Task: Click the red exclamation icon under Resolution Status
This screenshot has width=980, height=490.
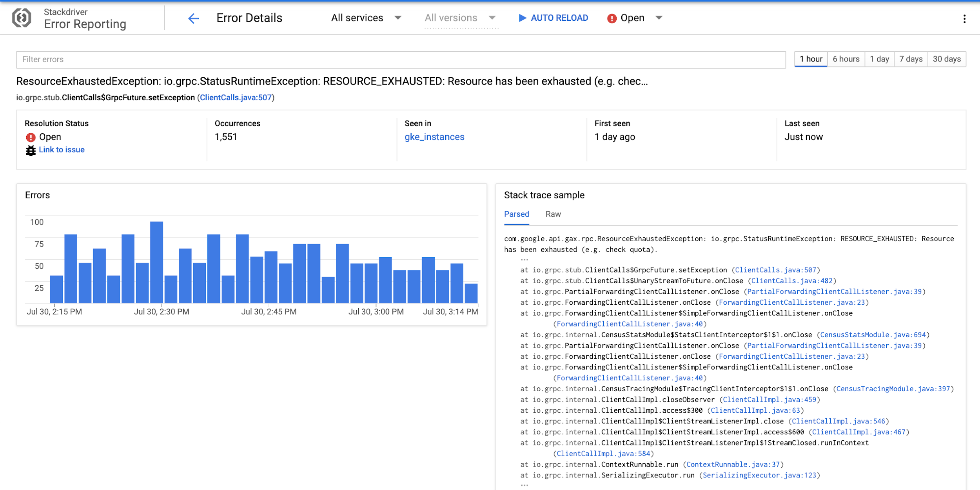Action: pyautogui.click(x=31, y=137)
